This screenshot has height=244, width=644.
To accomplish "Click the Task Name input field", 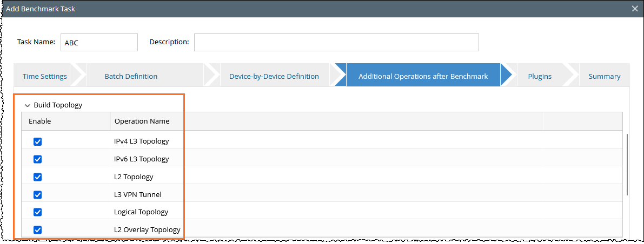I will click(x=99, y=42).
